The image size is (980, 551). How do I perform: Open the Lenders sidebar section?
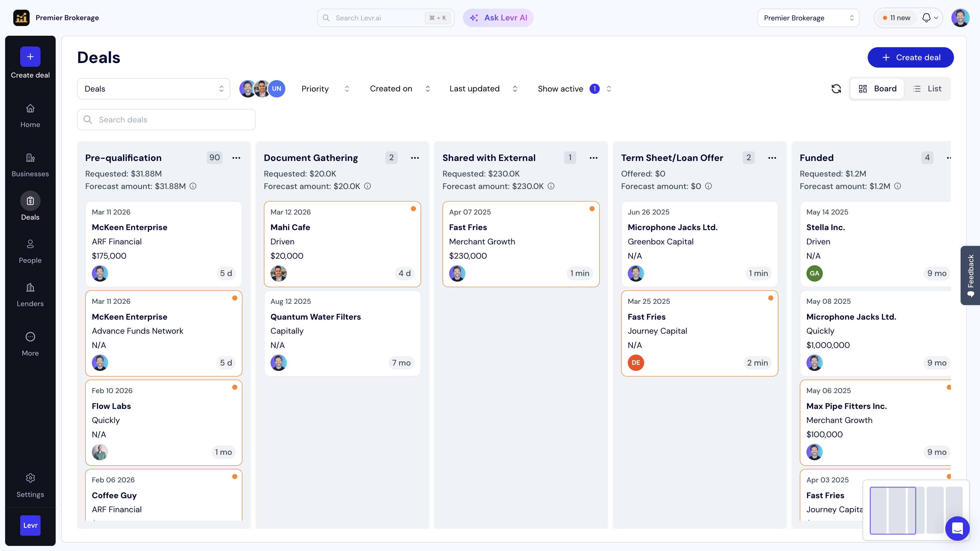(30, 295)
